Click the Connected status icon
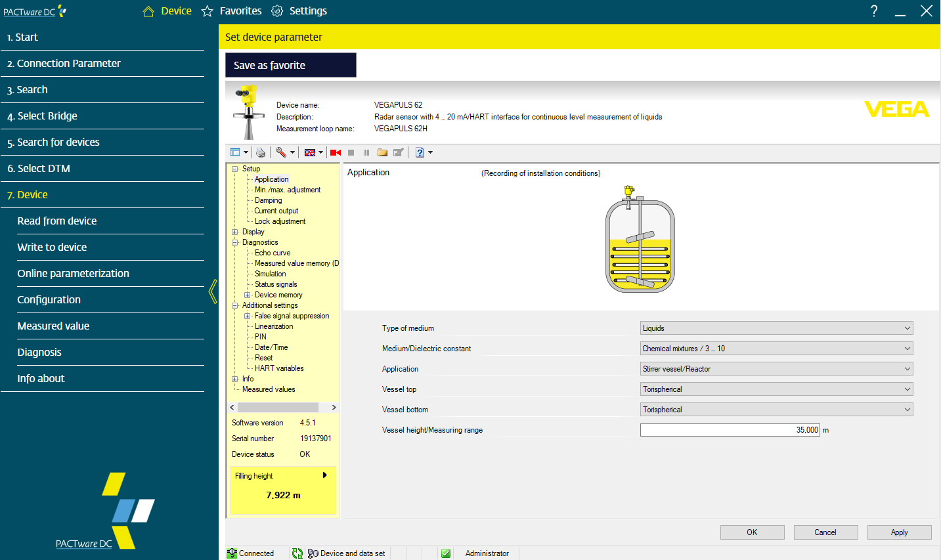 click(232, 553)
